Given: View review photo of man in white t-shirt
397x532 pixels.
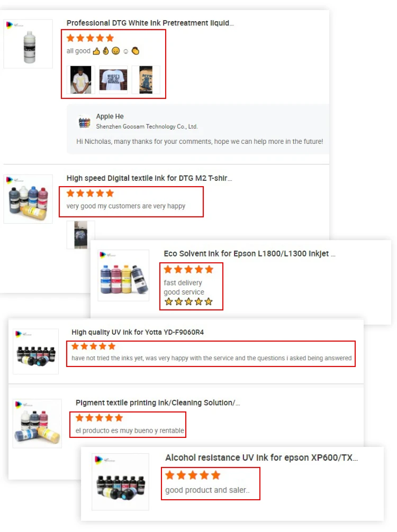Looking at the screenshot, I should [x=81, y=80].
